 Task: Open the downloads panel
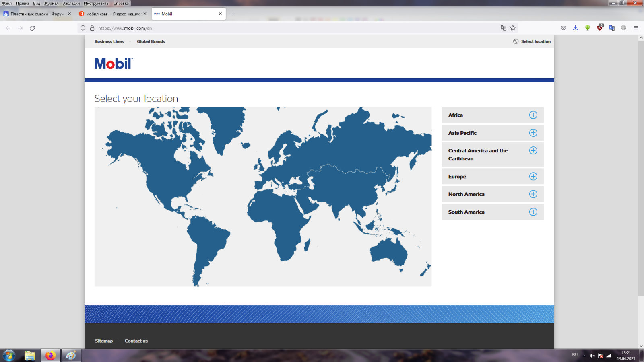(x=576, y=28)
